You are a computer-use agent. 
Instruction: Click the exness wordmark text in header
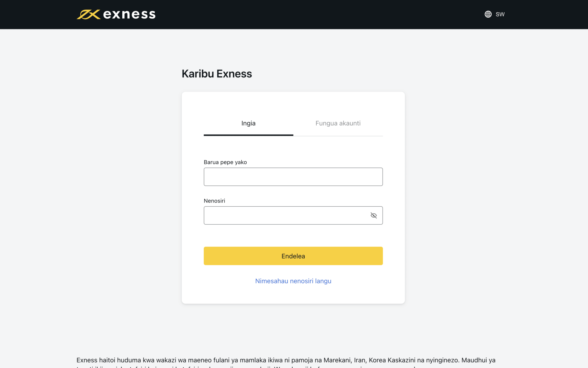point(129,14)
